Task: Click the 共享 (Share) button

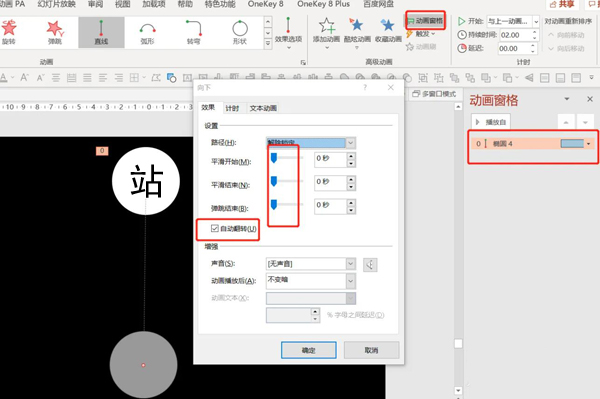Action: (562, 4)
